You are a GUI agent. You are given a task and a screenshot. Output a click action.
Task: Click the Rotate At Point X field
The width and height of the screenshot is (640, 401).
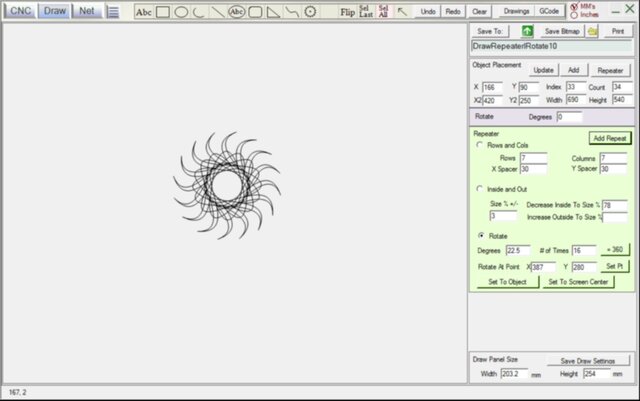[x=543, y=267]
